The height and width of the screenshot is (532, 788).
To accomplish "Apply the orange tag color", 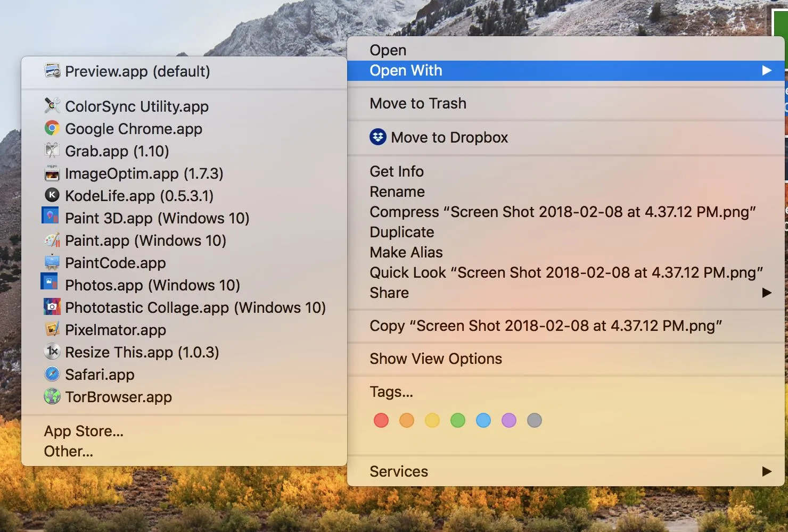I will [x=407, y=420].
